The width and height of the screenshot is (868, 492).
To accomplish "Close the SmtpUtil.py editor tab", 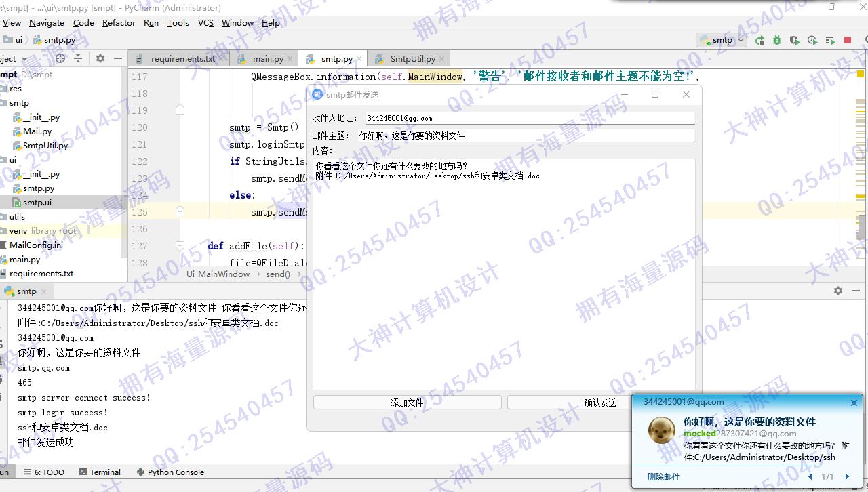I will point(442,59).
